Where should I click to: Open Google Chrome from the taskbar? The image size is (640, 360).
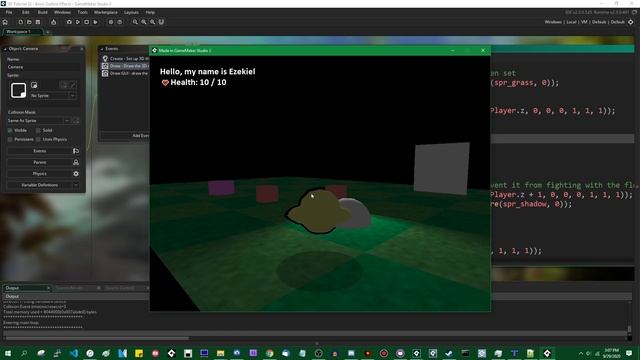point(269,353)
